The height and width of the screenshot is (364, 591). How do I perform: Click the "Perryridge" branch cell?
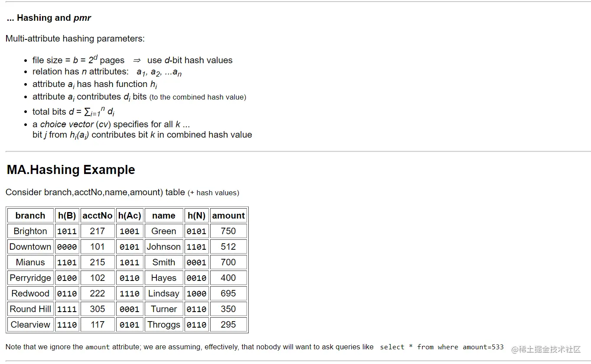pos(30,278)
